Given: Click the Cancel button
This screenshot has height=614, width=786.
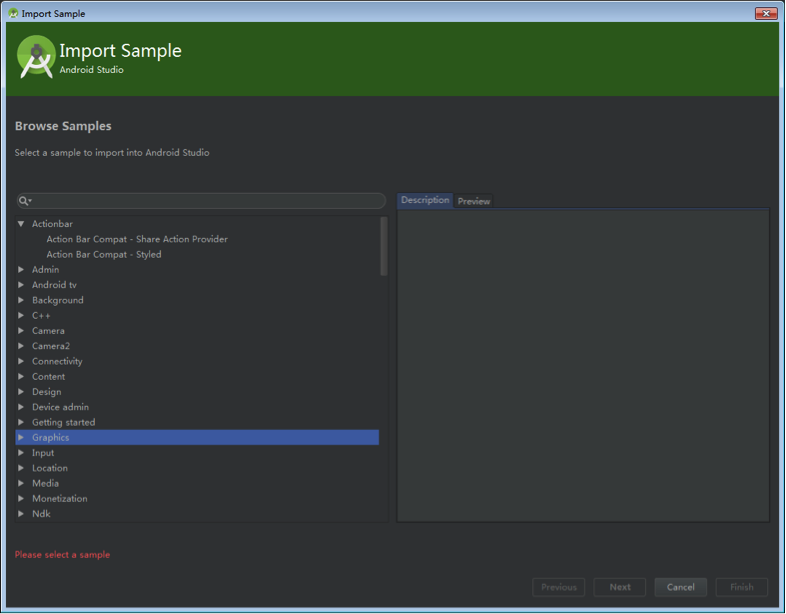Looking at the screenshot, I should pyautogui.click(x=681, y=587).
